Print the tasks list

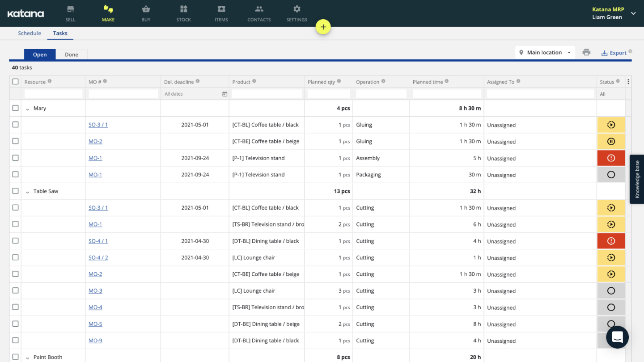coord(586,52)
